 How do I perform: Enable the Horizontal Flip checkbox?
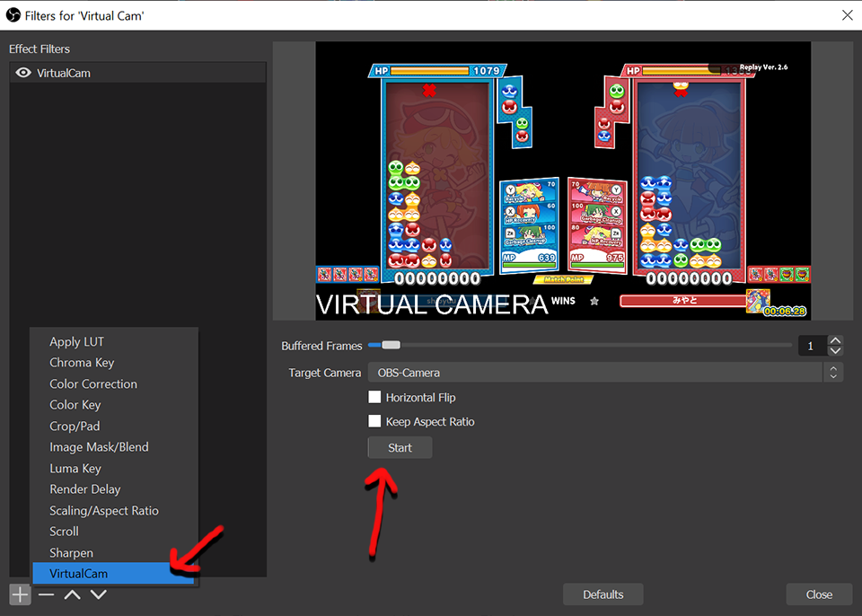coord(374,397)
